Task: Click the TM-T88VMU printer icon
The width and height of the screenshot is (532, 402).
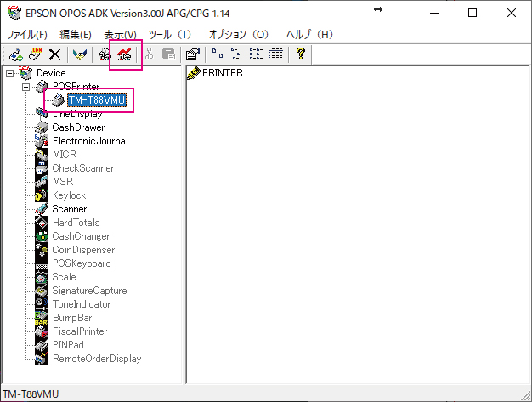Action: tap(59, 100)
